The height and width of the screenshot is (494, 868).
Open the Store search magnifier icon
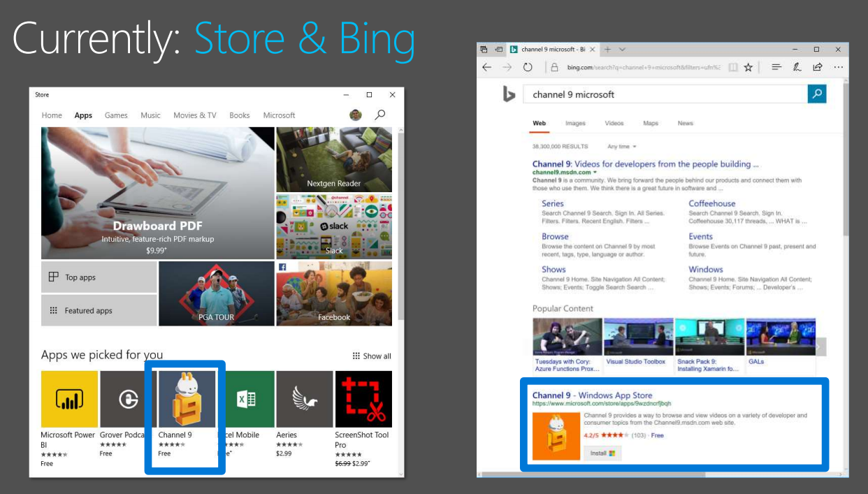[379, 115]
